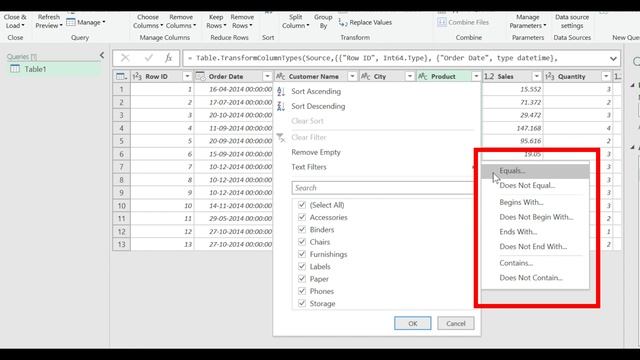The width and height of the screenshot is (640, 360).
Task: Click the Remove Columns button
Action: point(181,21)
